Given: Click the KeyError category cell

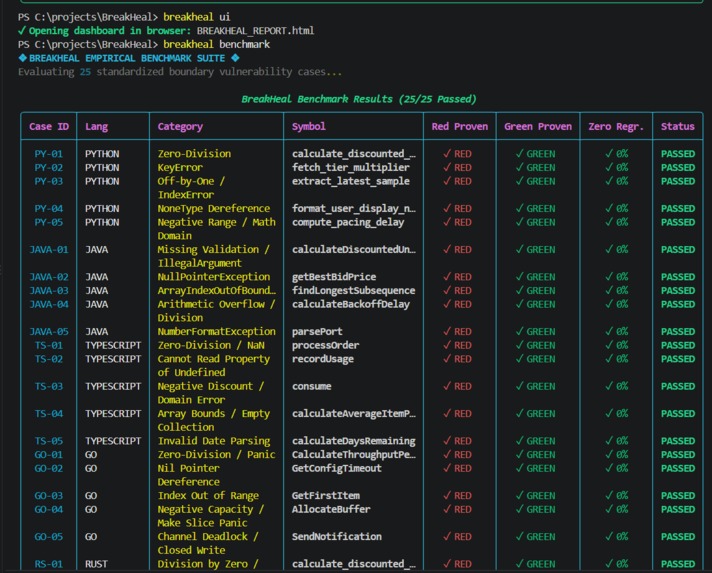Looking at the screenshot, I should coord(180,168).
